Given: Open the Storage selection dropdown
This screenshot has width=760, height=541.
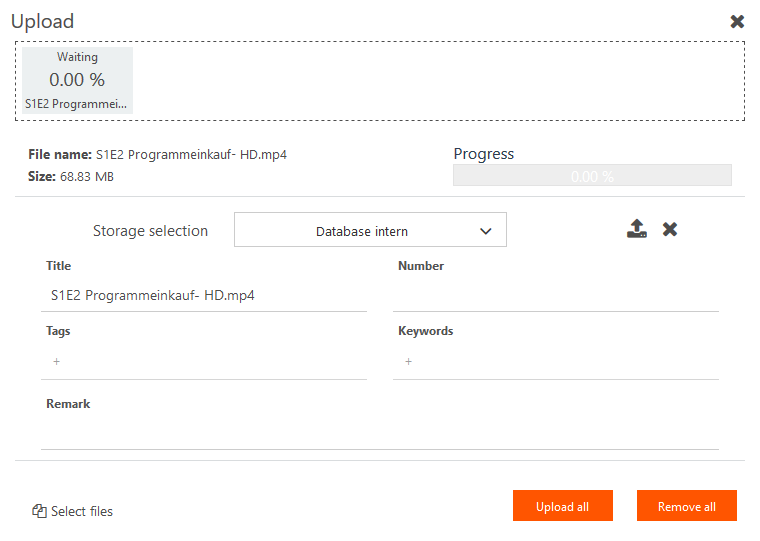Looking at the screenshot, I should (370, 230).
